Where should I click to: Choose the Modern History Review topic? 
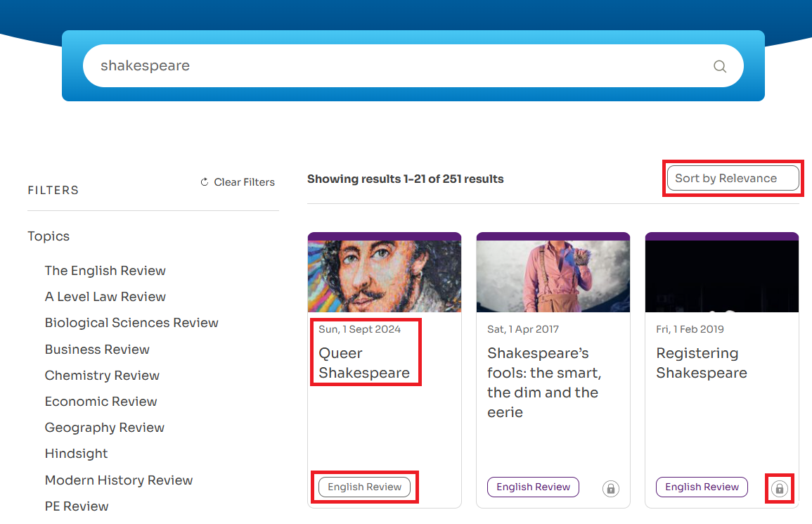[119, 480]
